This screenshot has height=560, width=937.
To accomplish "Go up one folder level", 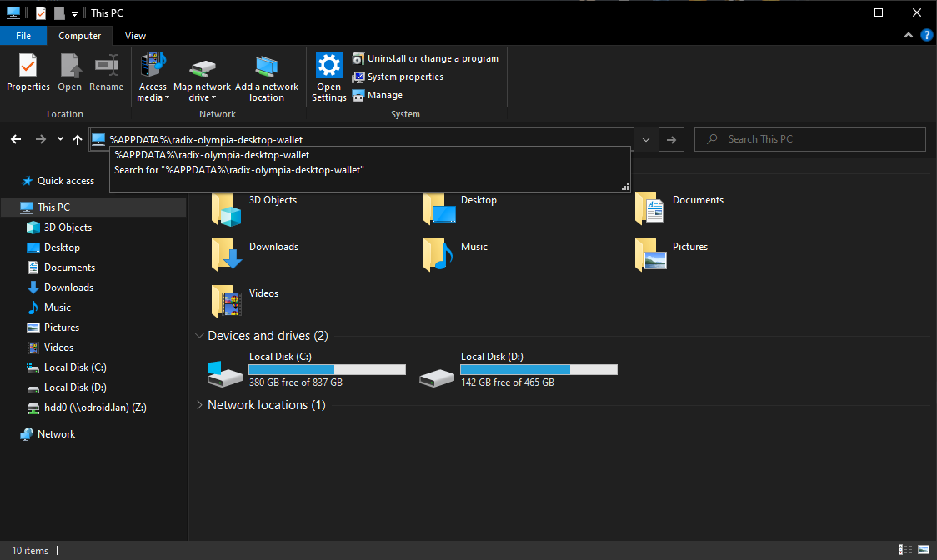I will [77, 139].
